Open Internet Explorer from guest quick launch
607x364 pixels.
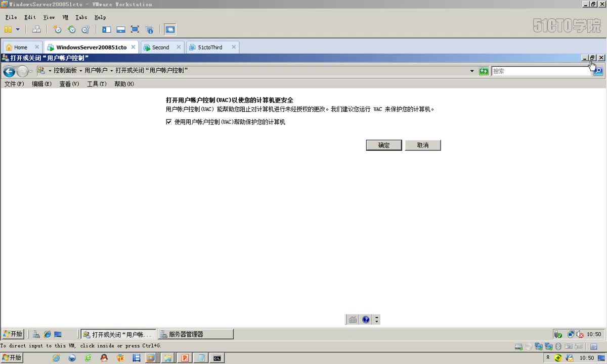(x=48, y=334)
